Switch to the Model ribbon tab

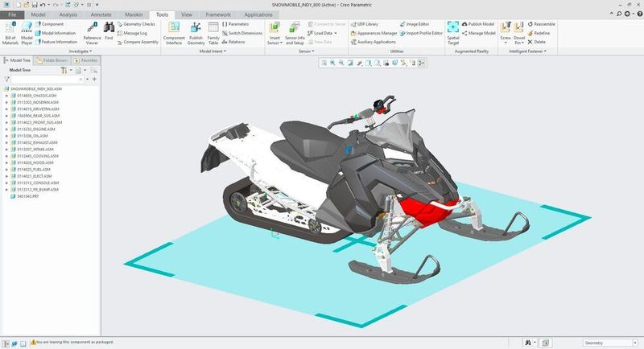38,14
